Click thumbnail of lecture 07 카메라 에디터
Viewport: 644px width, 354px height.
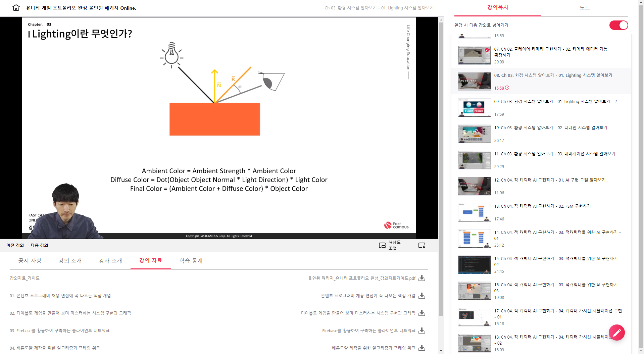474,55
